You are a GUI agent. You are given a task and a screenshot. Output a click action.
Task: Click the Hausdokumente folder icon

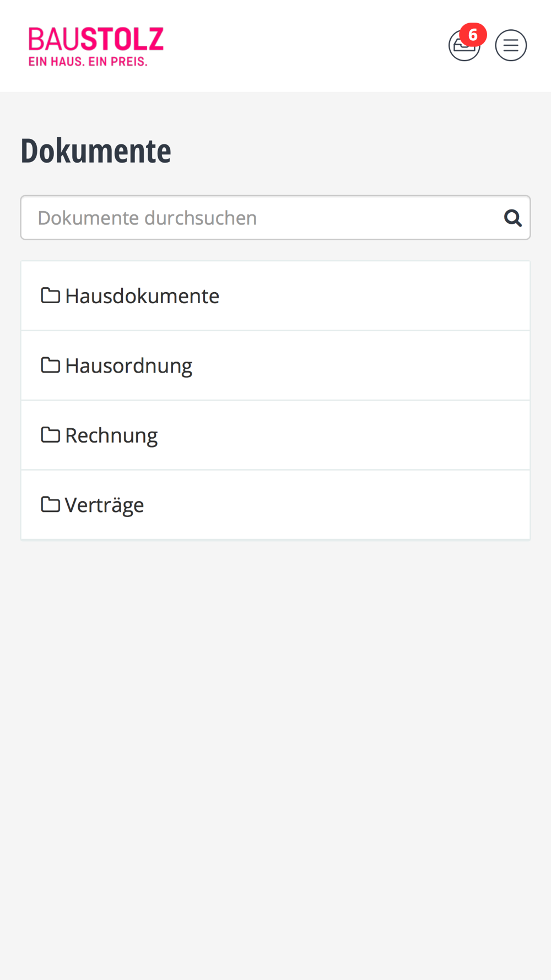point(50,295)
